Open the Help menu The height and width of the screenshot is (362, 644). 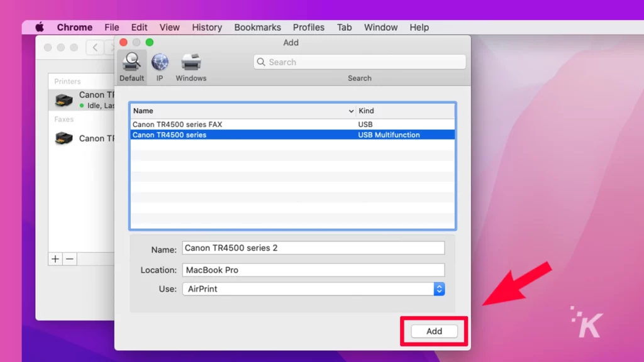[x=419, y=28]
